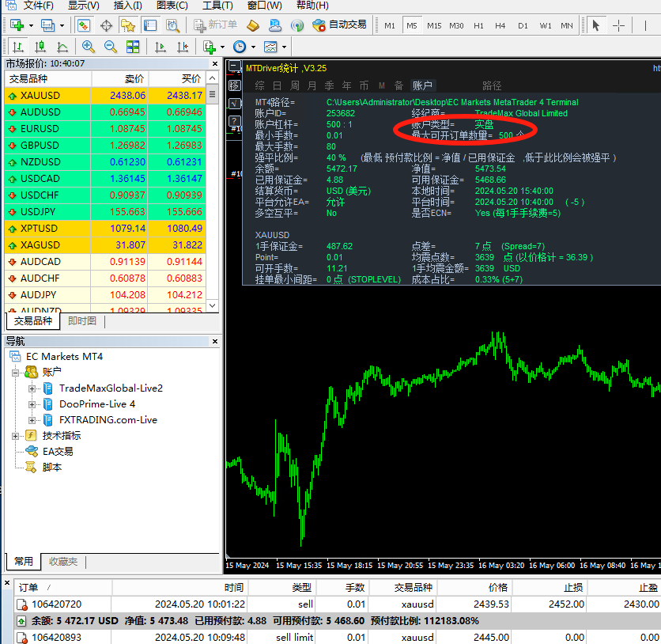The image size is (661, 644).
Task: Switch to candlestick chart mode
Action: (x=40, y=47)
